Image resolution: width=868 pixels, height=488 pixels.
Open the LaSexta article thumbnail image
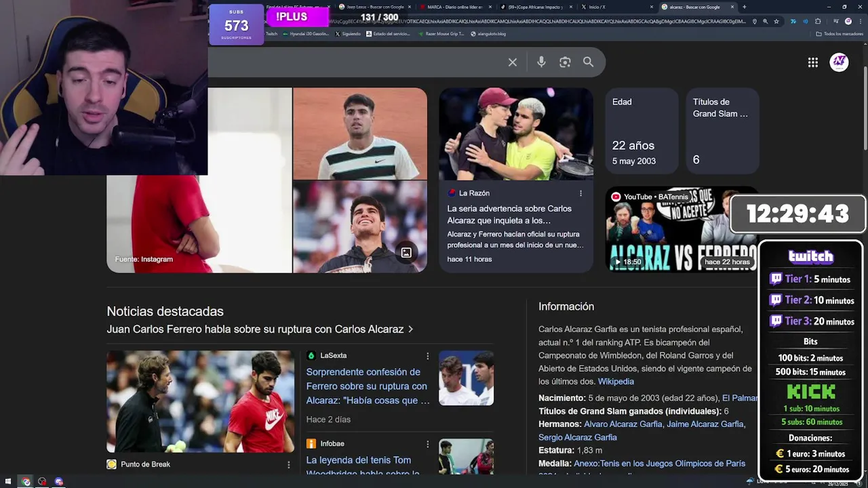point(466,378)
